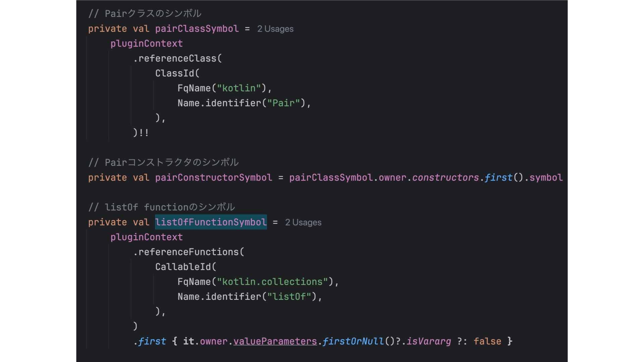The height and width of the screenshot is (362, 644).
Task: Click the "listOf" string literal
Action: [x=289, y=297]
